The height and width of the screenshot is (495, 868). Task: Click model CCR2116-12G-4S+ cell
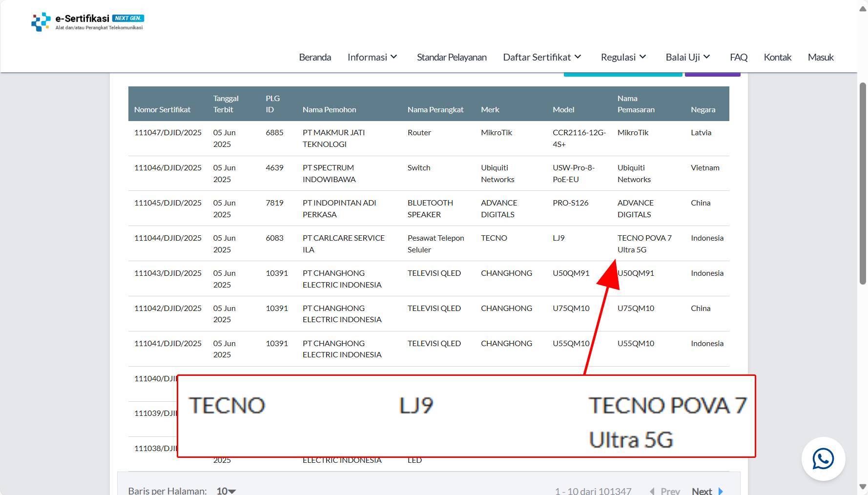point(579,138)
